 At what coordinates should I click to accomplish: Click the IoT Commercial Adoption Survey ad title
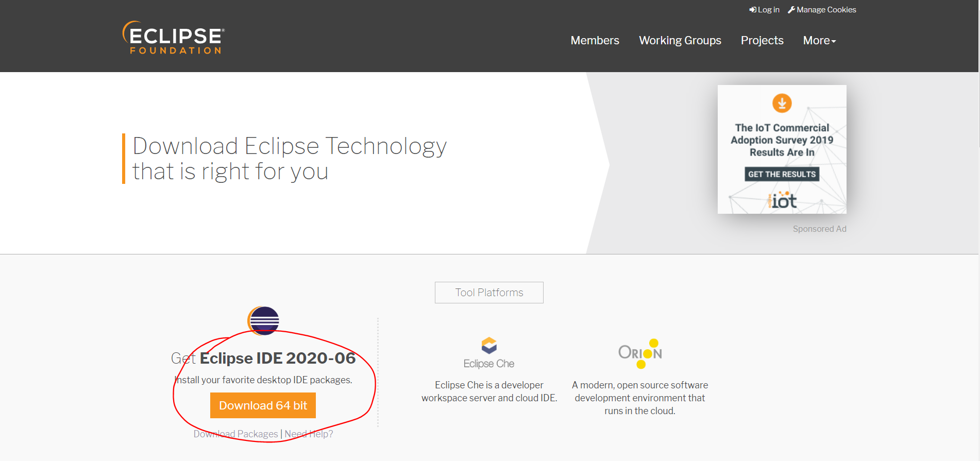click(x=782, y=140)
